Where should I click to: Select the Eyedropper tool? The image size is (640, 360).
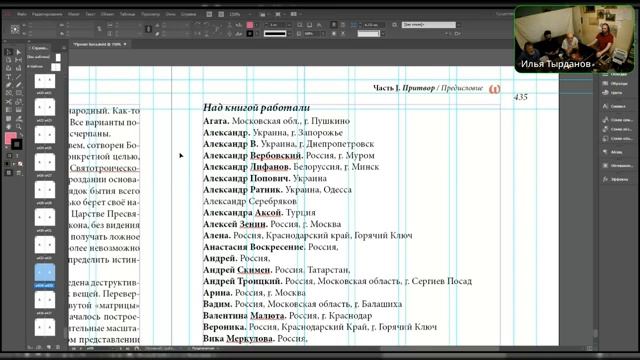tap(18, 118)
